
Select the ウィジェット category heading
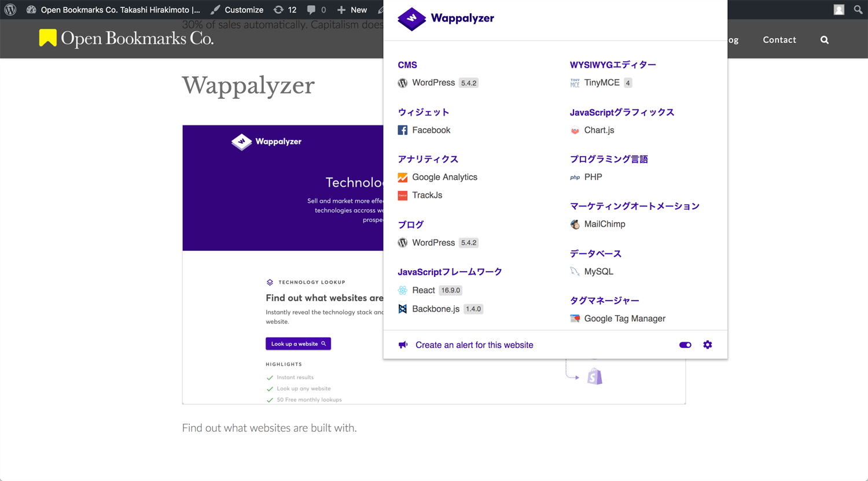coord(424,112)
